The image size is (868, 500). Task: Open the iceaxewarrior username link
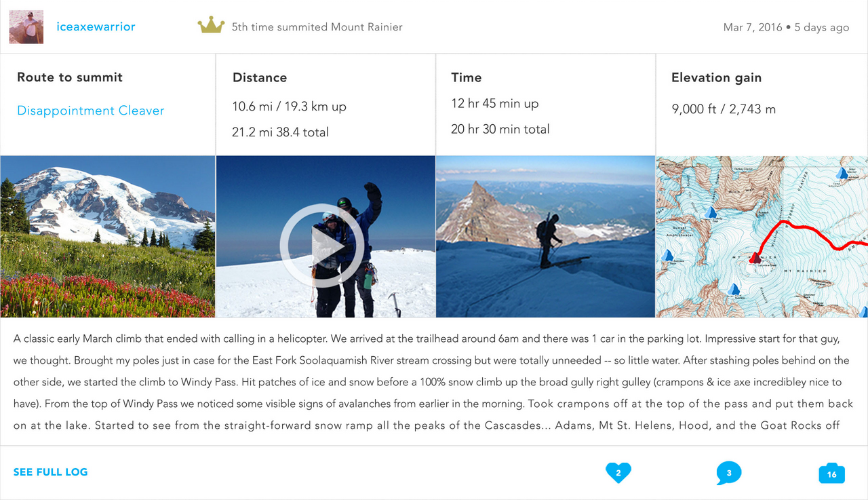(x=96, y=26)
